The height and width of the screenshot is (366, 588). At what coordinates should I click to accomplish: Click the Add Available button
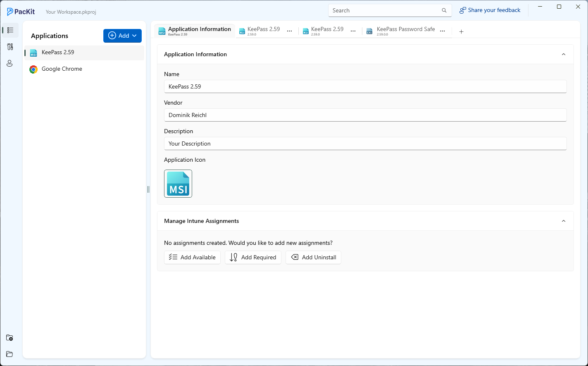(192, 257)
